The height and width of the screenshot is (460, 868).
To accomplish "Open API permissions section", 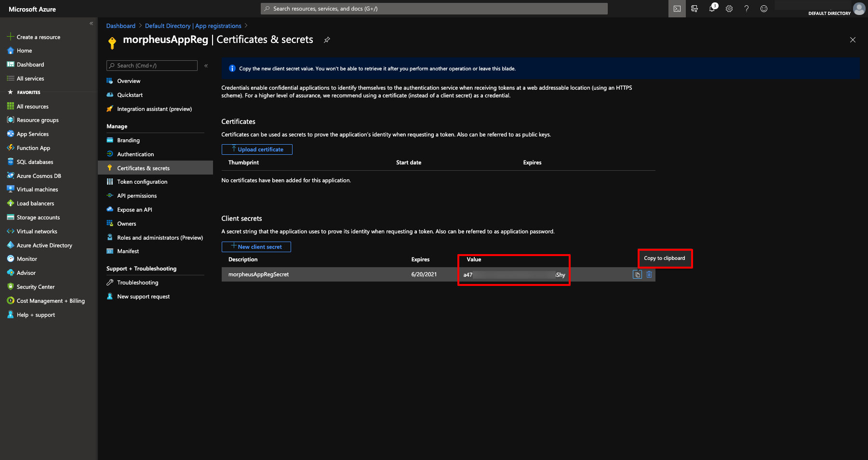I will (137, 195).
